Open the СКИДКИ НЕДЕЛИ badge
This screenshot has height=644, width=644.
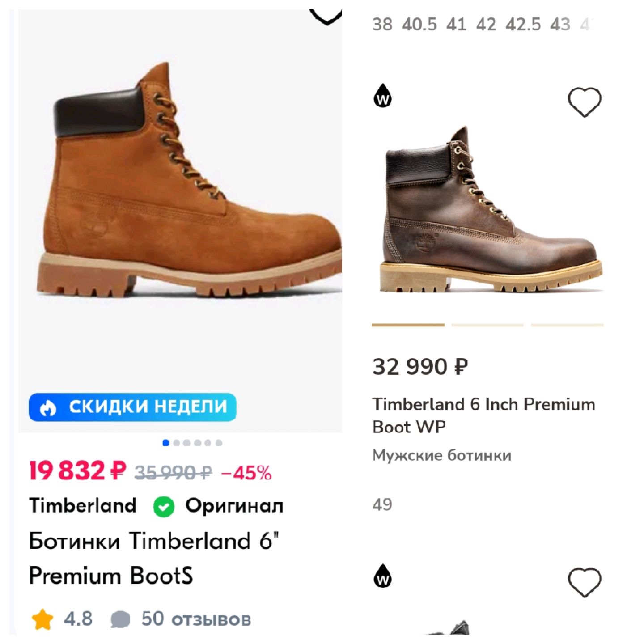point(132,407)
